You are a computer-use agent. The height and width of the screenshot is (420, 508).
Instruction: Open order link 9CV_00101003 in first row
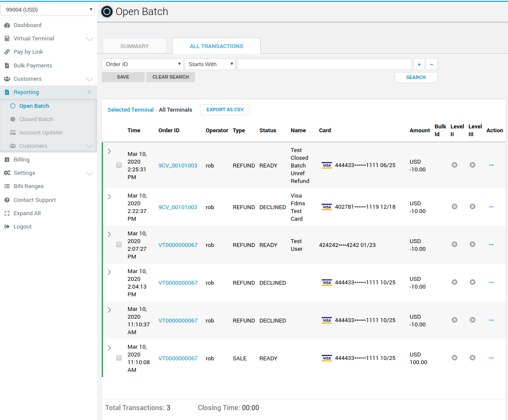click(x=178, y=166)
